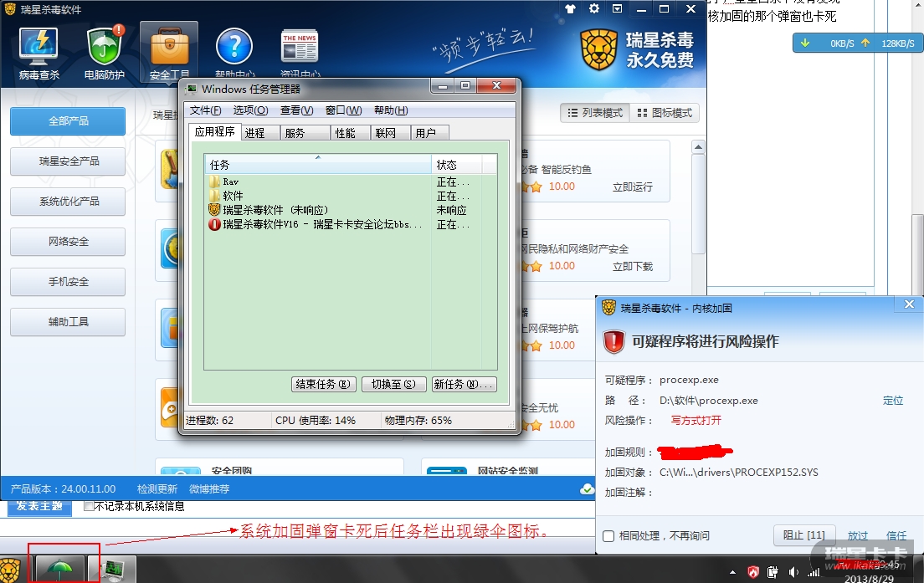The height and width of the screenshot is (583, 924).
Task: Click the 发表主题 button
Action: [x=38, y=507]
